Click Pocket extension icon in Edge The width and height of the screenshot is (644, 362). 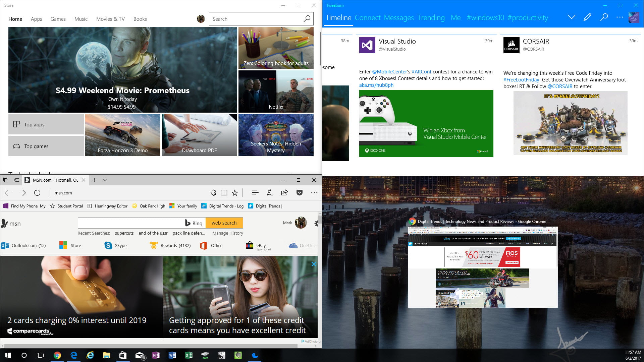300,193
